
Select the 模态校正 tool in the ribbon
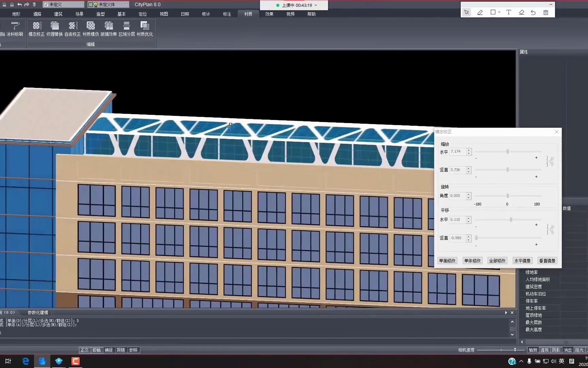point(36,29)
